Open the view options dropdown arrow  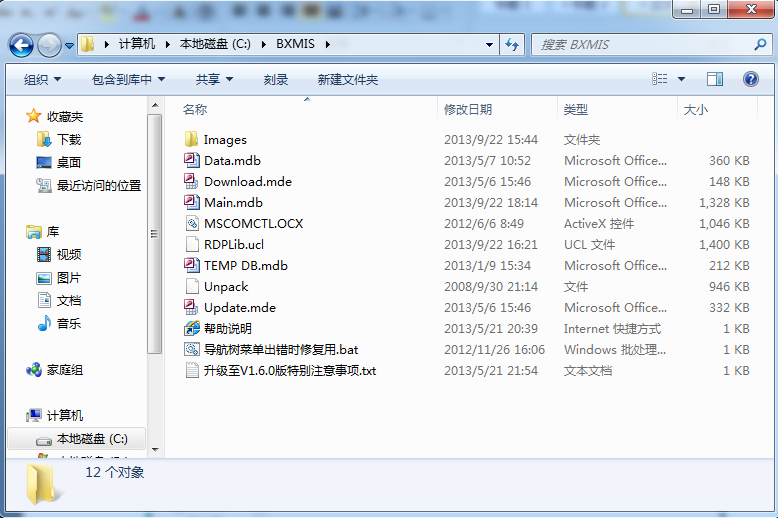pos(681,79)
